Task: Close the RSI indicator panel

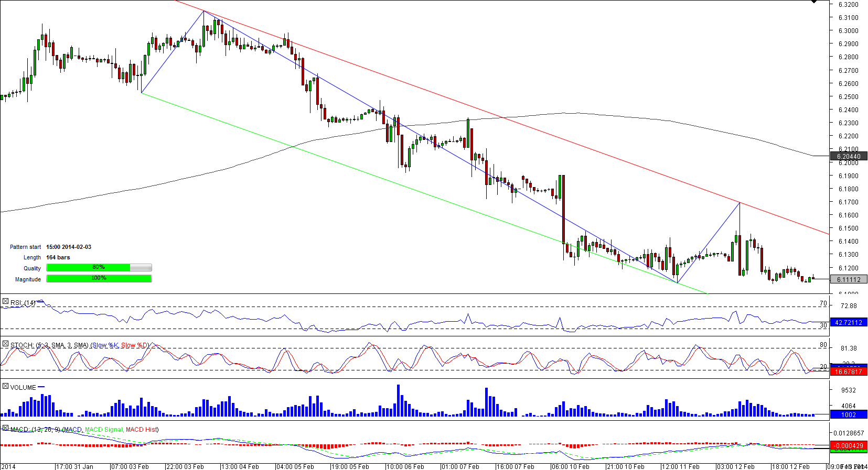Action: coord(5,302)
